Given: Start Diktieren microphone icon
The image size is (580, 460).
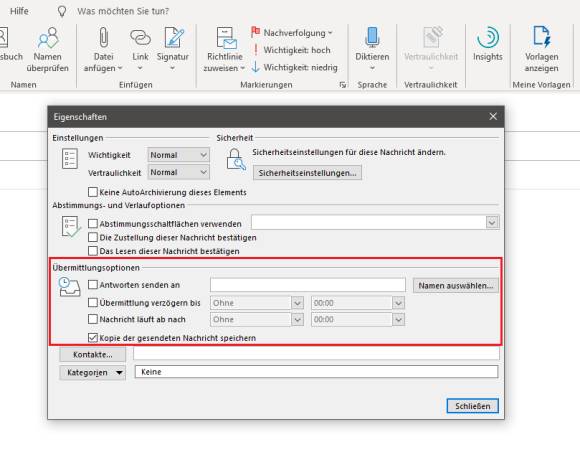Looking at the screenshot, I should [x=372, y=38].
